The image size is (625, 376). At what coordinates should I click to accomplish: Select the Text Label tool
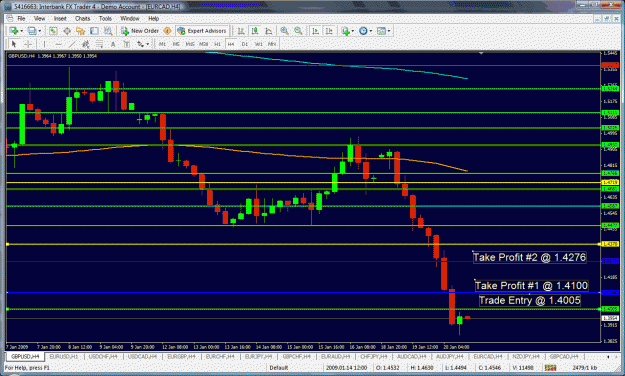(x=127, y=44)
